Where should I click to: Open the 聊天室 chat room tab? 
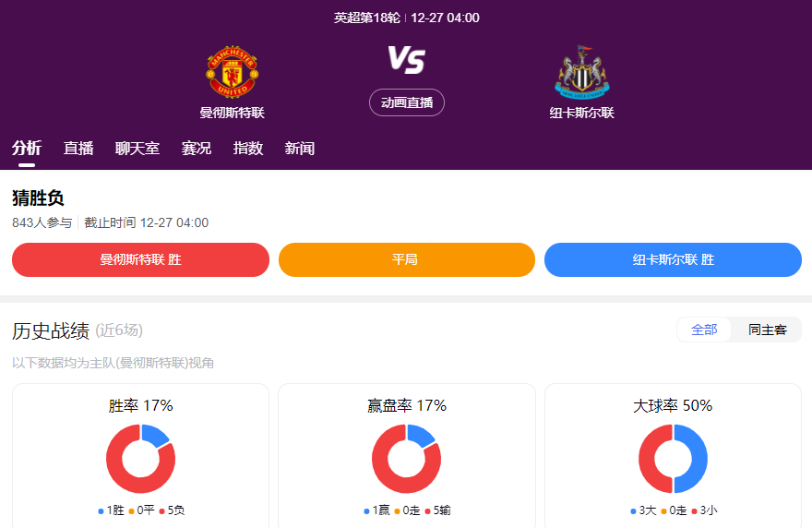click(x=137, y=148)
